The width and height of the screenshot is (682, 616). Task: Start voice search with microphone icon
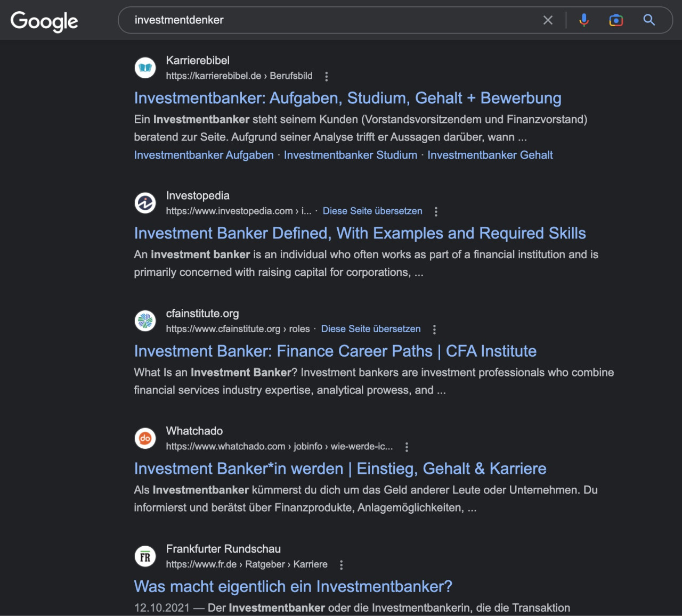[584, 20]
